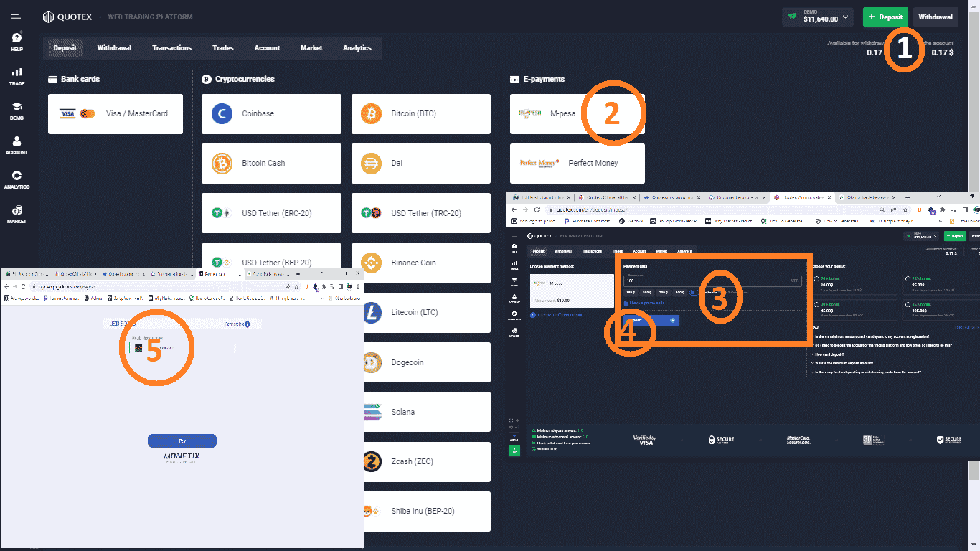Screen dimensions: 980x551
Task: Click the Quotex logo in the main header
Action: [x=67, y=17]
